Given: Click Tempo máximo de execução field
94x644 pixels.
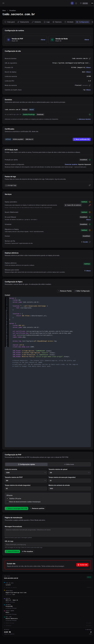Looking at the screenshot, I should [x=70, y=480].
